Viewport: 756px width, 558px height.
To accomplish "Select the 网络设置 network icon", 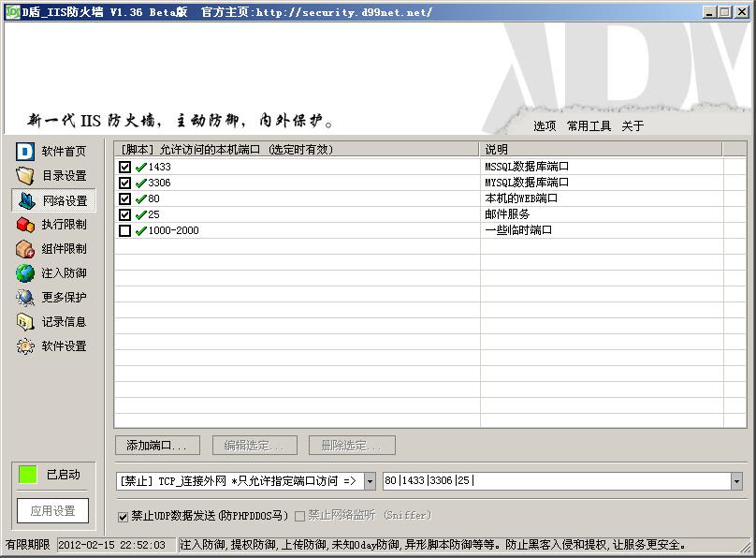I will tap(26, 200).
